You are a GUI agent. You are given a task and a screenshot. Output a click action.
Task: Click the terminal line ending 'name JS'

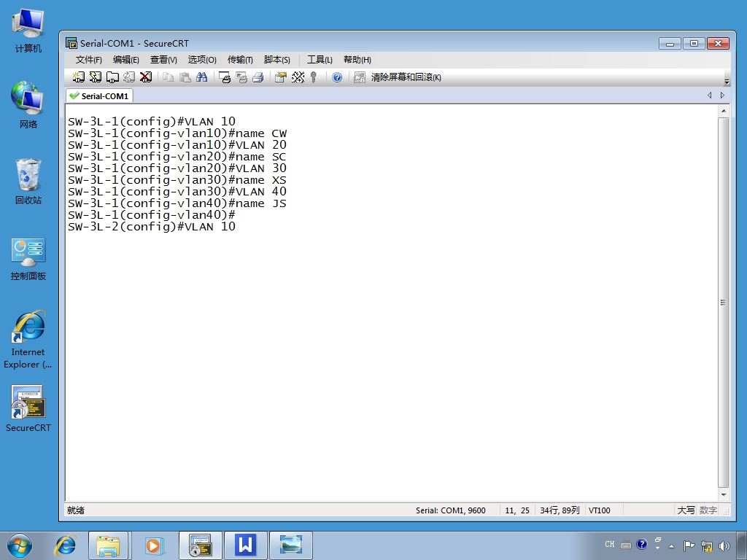point(177,203)
